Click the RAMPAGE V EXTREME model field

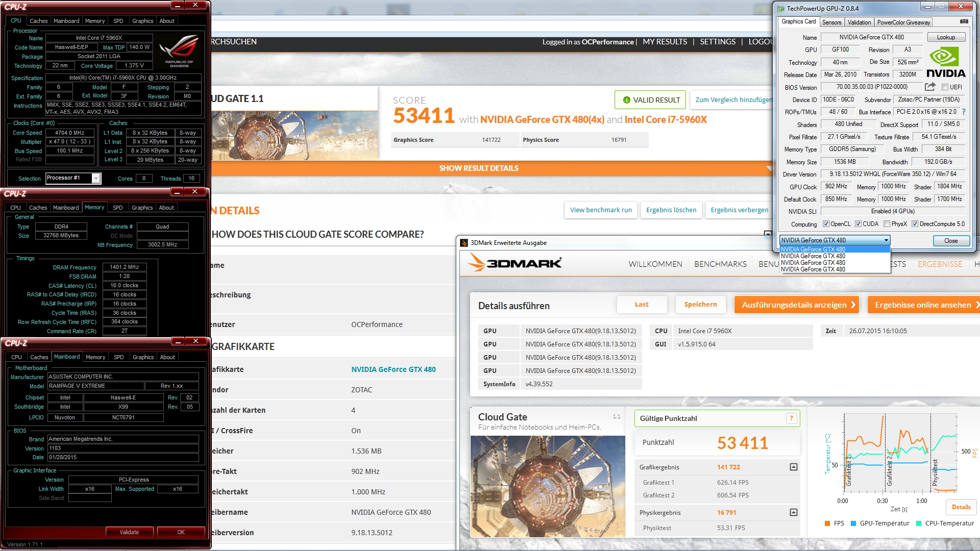pyautogui.click(x=95, y=386)
